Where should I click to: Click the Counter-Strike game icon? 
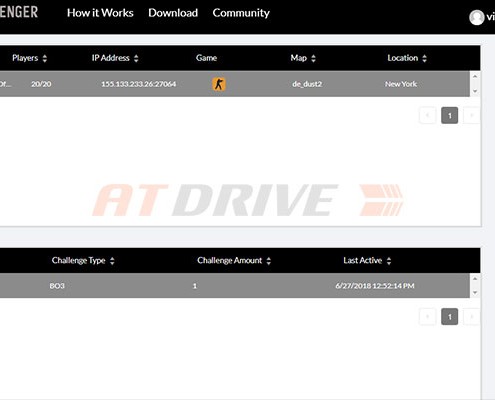click(x=219, y=84)
